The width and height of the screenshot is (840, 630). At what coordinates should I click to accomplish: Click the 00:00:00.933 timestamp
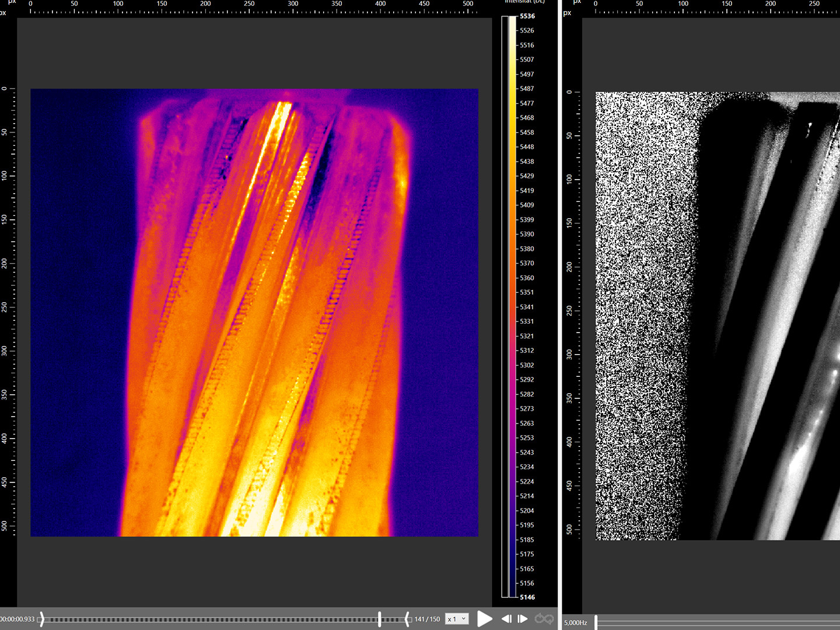17,619
